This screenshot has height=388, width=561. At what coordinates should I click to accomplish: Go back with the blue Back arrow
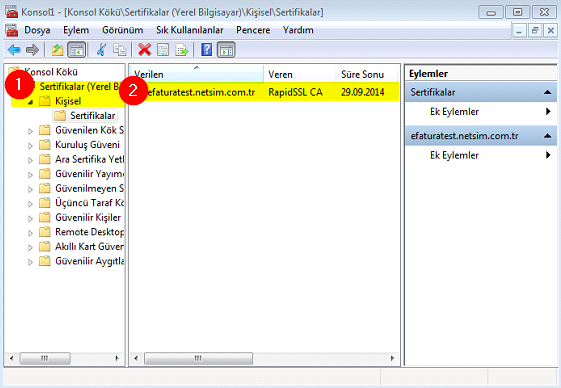(14, 50)
